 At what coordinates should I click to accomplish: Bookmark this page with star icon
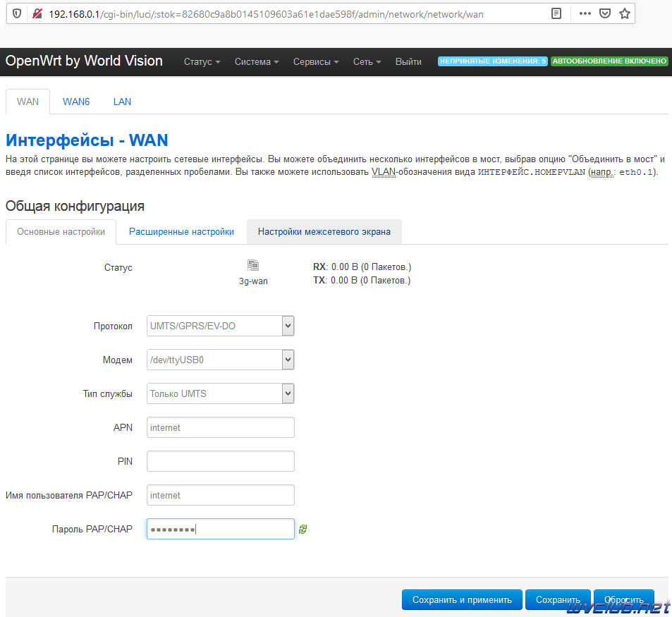coord(625,13)
